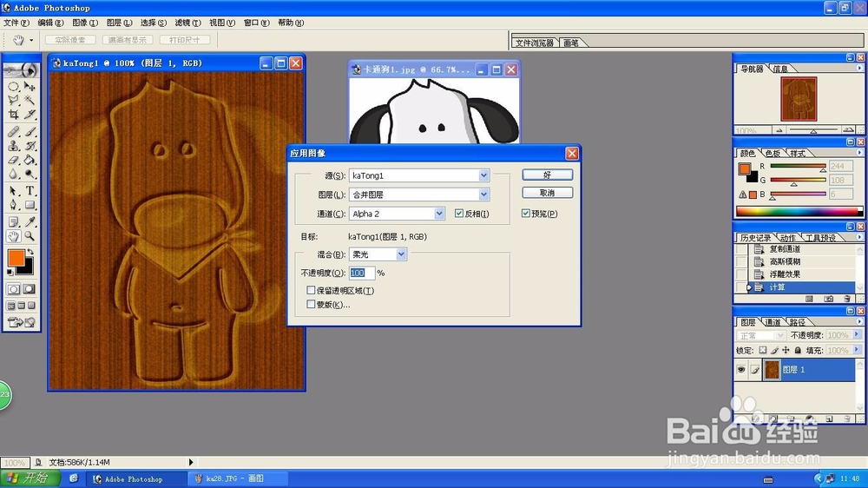Open the Navigator panel flyout menu arrow

(x=859, y=68)
